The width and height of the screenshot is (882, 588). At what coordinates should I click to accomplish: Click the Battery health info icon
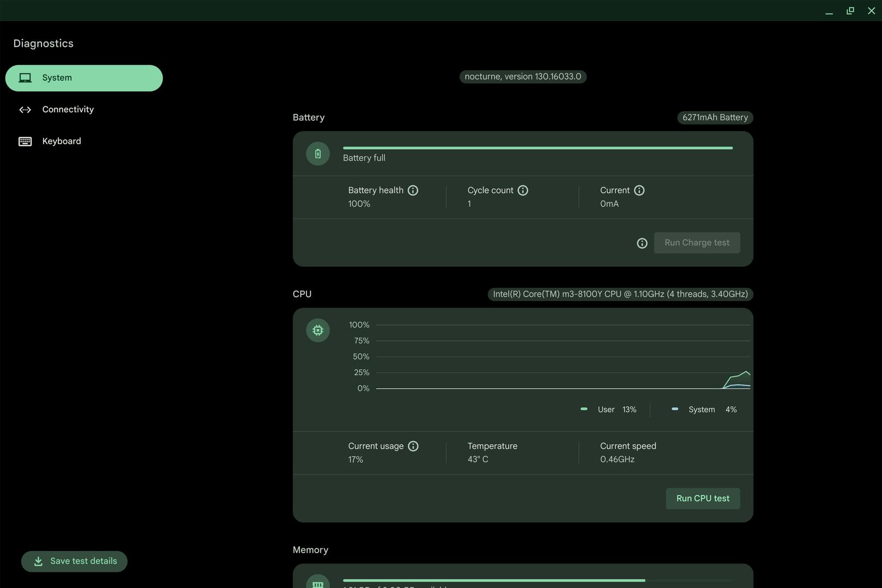point(413,191)
